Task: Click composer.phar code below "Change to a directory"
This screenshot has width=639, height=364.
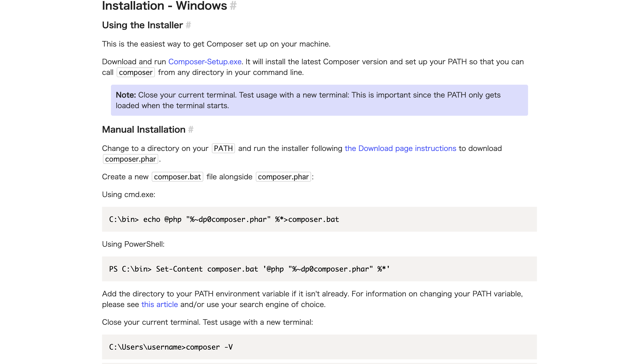Action: pos(130,159)
